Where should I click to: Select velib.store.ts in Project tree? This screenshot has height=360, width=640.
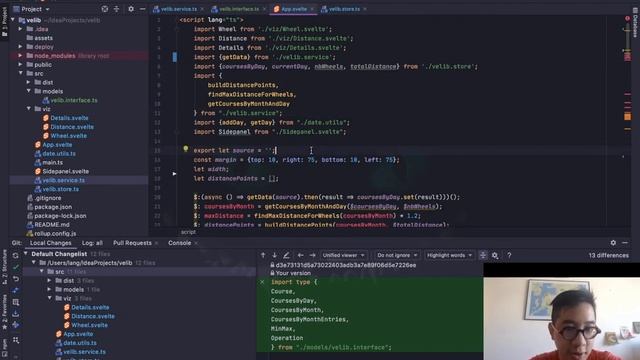[57, 189]
